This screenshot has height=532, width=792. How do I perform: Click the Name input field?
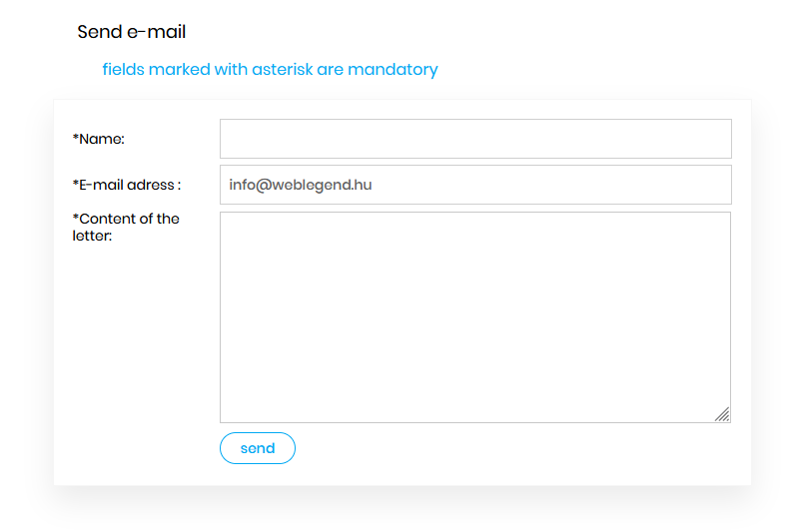pyautogui.click(x=475, y=139)
